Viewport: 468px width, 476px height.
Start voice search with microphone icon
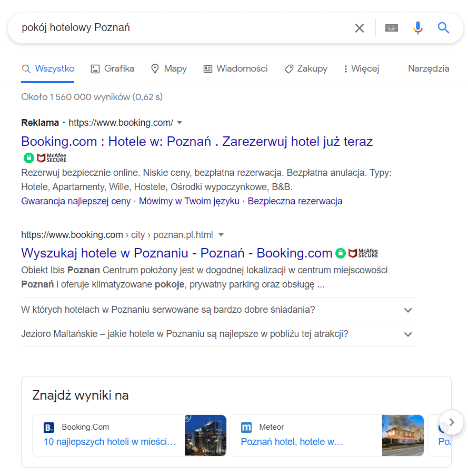pos(418,28)
